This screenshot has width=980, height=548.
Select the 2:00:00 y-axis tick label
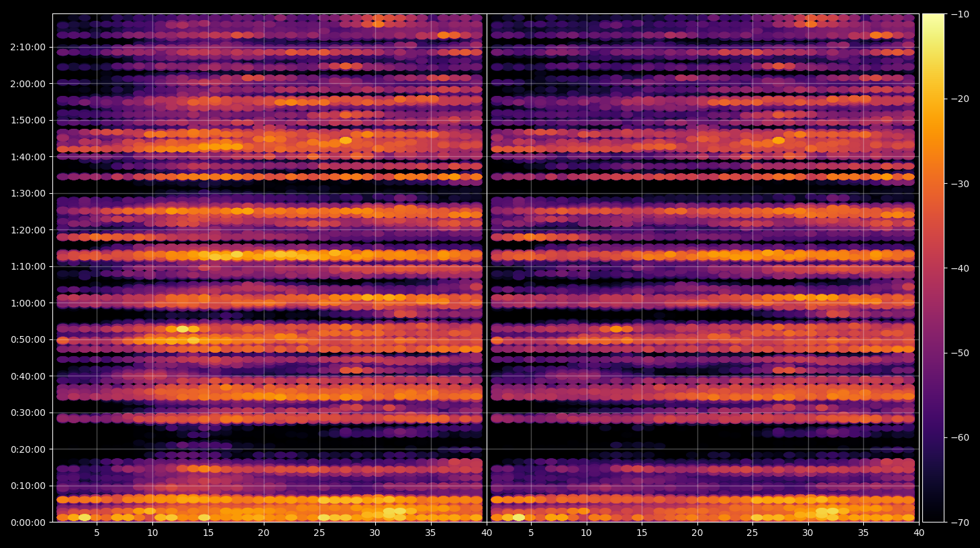coord(28,84)
